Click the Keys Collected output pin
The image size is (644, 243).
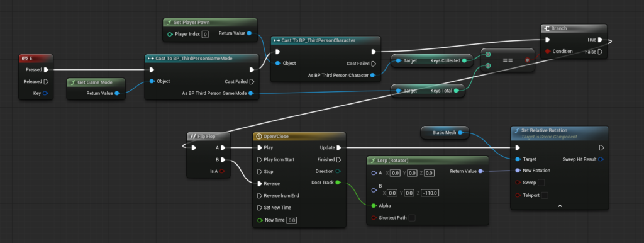(x=465, y=60)
